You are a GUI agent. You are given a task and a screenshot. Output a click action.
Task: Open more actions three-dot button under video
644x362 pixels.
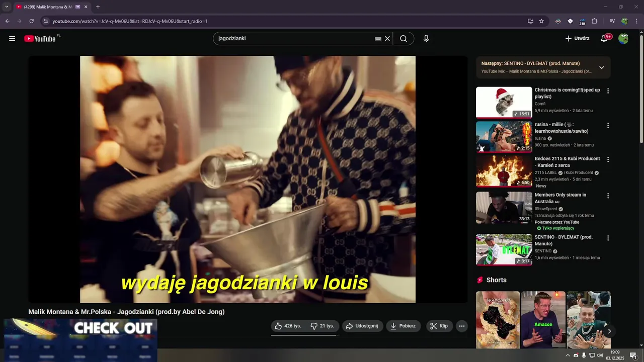462,326
